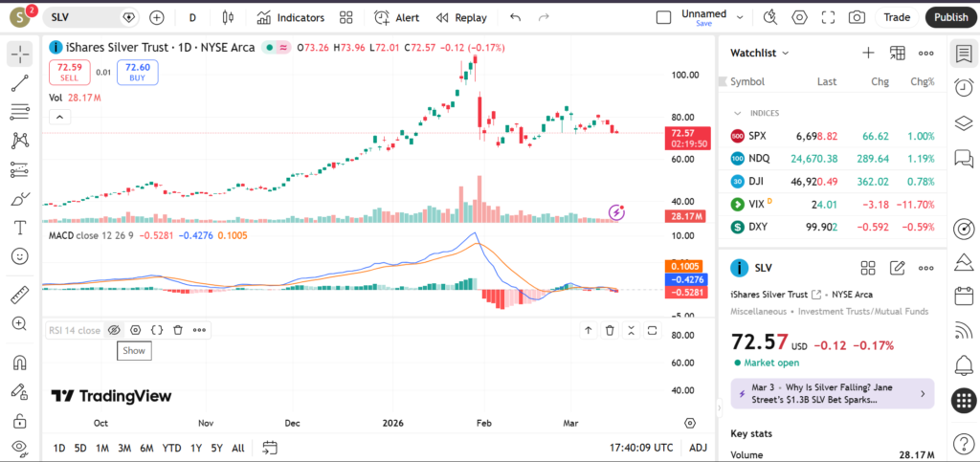Delete the RSI indicator with trash icon

tap(178, 330)
